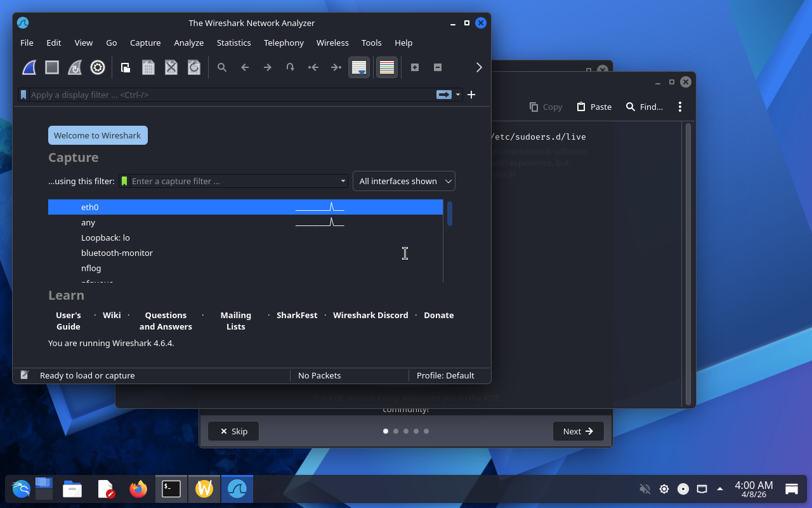Toggle packet colorization rules button
The width and height of the screenshot is (812, 508).
click(x=387, y=67)
